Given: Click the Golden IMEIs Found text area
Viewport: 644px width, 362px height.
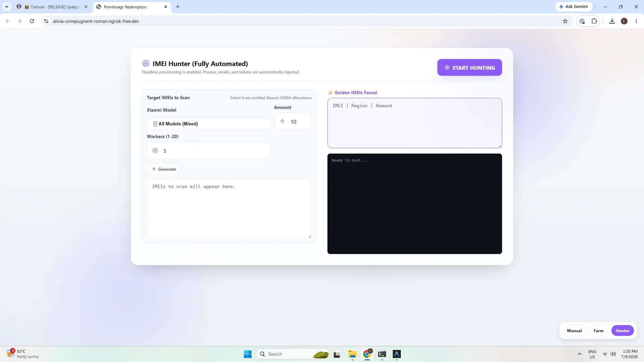Looking at the screenshot, I should pos(415,123).
